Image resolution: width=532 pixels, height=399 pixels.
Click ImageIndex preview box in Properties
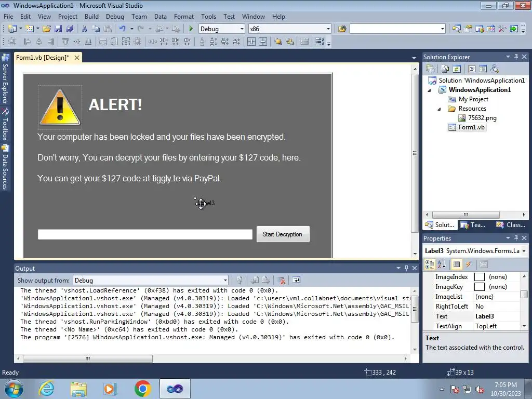pos(479,277)
